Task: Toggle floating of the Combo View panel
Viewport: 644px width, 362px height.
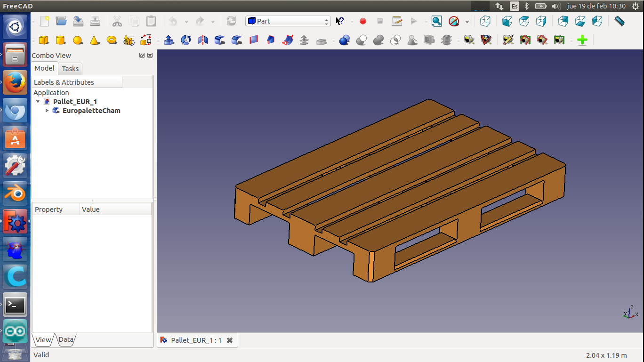Action: (142, 56)
